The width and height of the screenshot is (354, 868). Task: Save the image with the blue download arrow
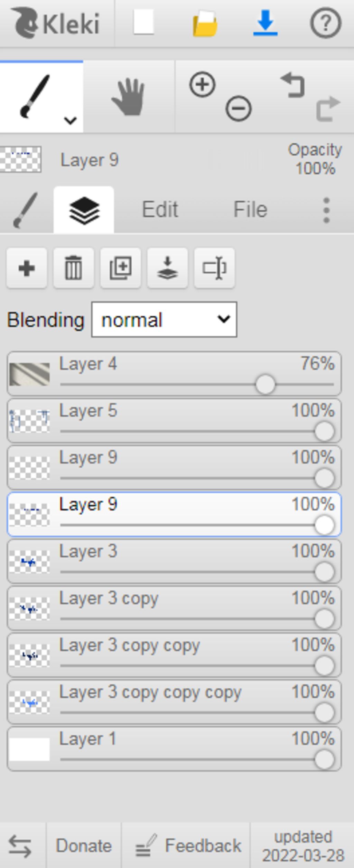pos(265,23)
